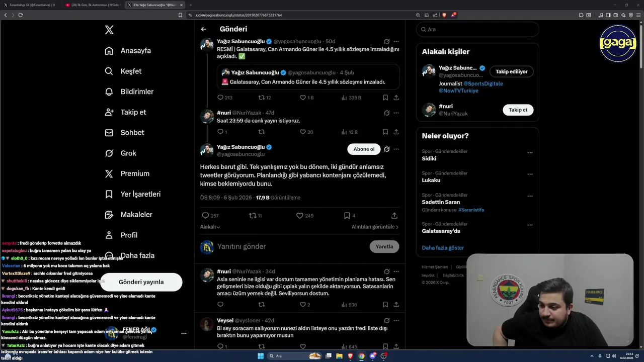Open more options on main tweet
Viewport: 644px width, 362px height.
[396, 149]
